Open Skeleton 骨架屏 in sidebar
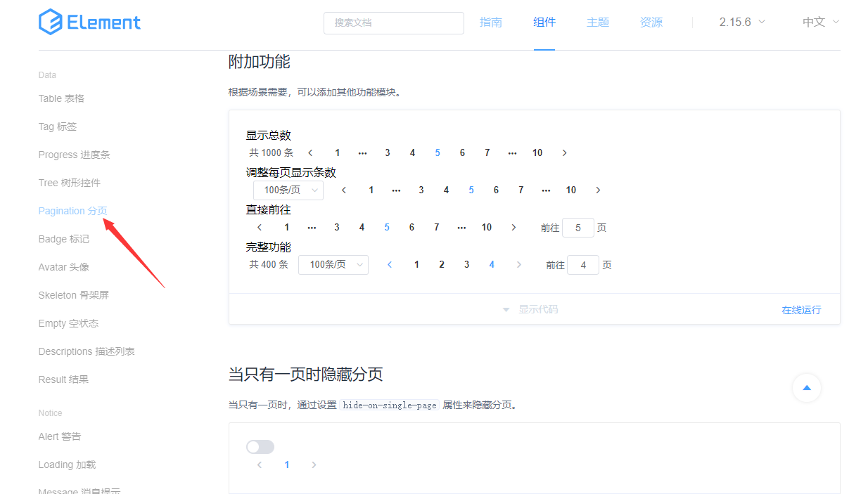This screenshot has width=868, height=494. pos(74,295)
